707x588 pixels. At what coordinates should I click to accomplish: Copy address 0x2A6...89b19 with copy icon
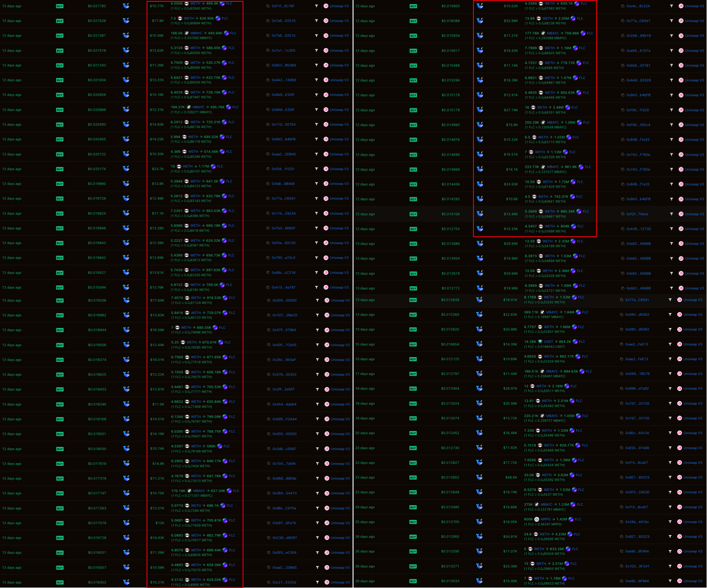[622, 36]
